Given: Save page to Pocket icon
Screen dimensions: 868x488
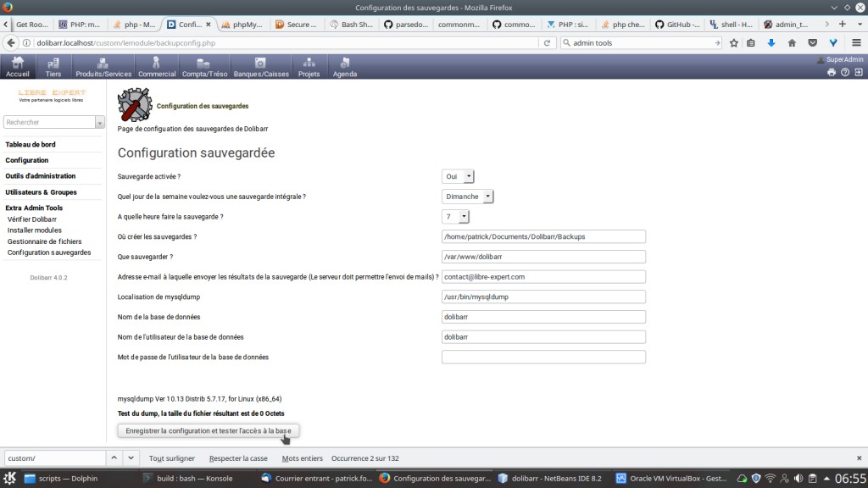Looking at the screenshot, I should pos(812,42).
